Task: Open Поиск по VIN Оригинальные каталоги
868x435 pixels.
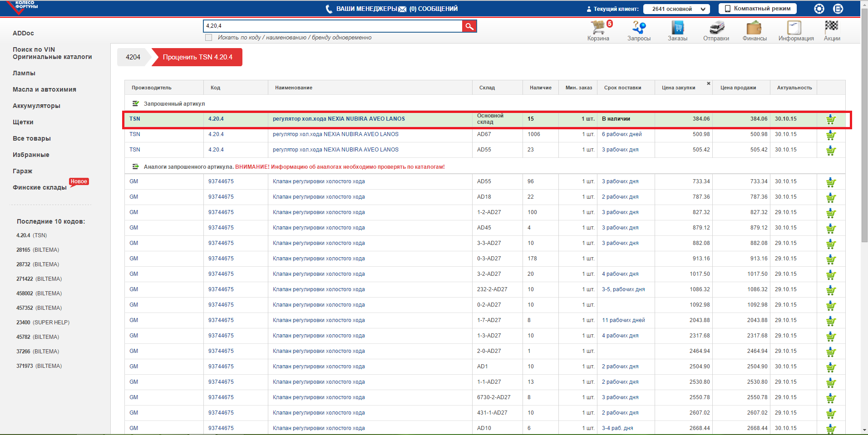Action: click(52, 53)
